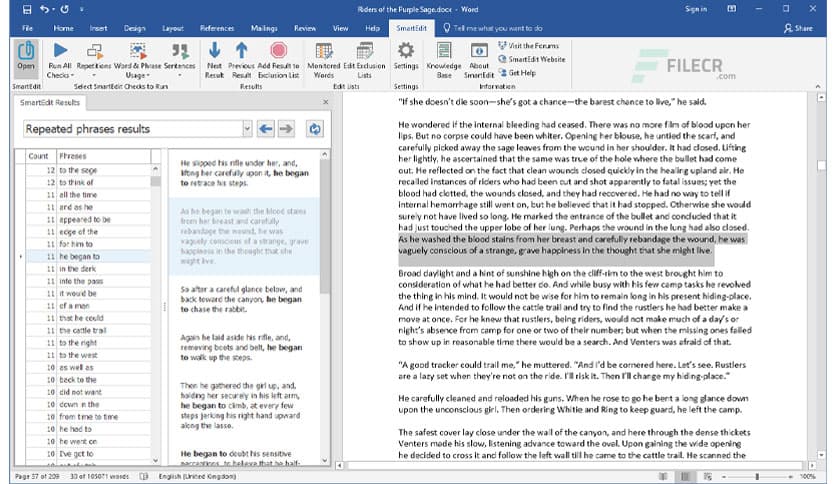
Task: Collapse the ribbon with the chevron
Action: pyautogui.click(x=818, y=86)
